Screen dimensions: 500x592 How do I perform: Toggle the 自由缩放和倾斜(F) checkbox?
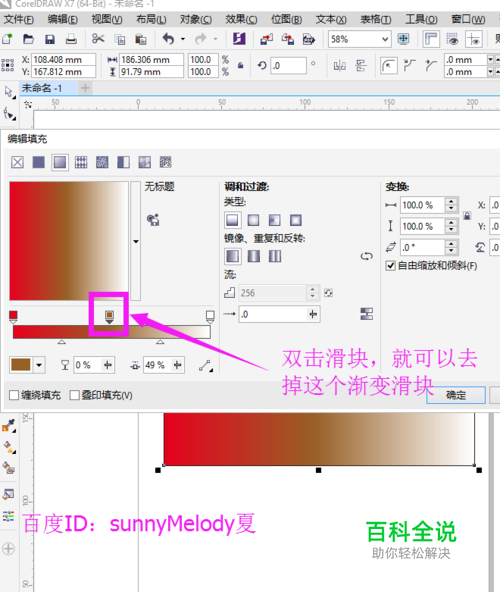390,266
